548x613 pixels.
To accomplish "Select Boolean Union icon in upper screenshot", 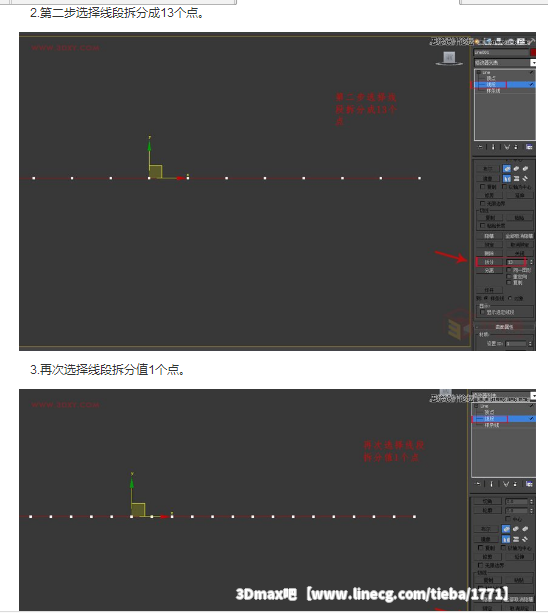I will pos(507,169).
